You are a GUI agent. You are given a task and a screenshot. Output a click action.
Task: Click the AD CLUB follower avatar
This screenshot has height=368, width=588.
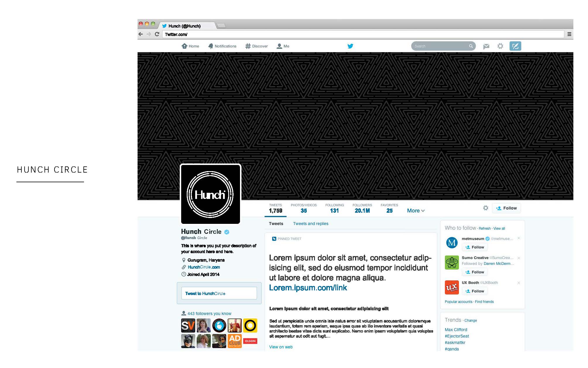235,341
